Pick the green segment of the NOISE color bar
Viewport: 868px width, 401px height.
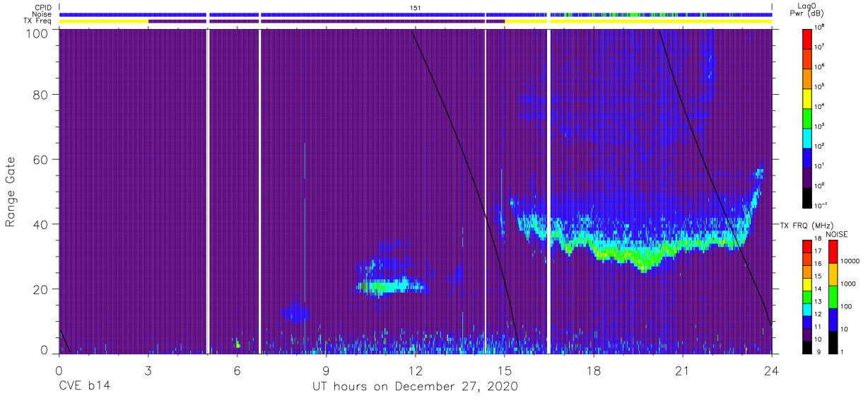tap(833, 296)
